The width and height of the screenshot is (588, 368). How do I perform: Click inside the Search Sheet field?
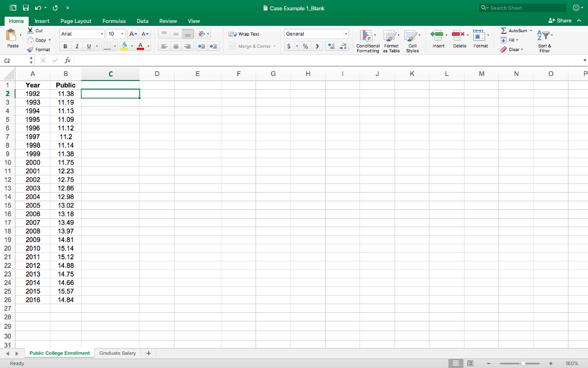pyautogui.click(x=523, y=7)
